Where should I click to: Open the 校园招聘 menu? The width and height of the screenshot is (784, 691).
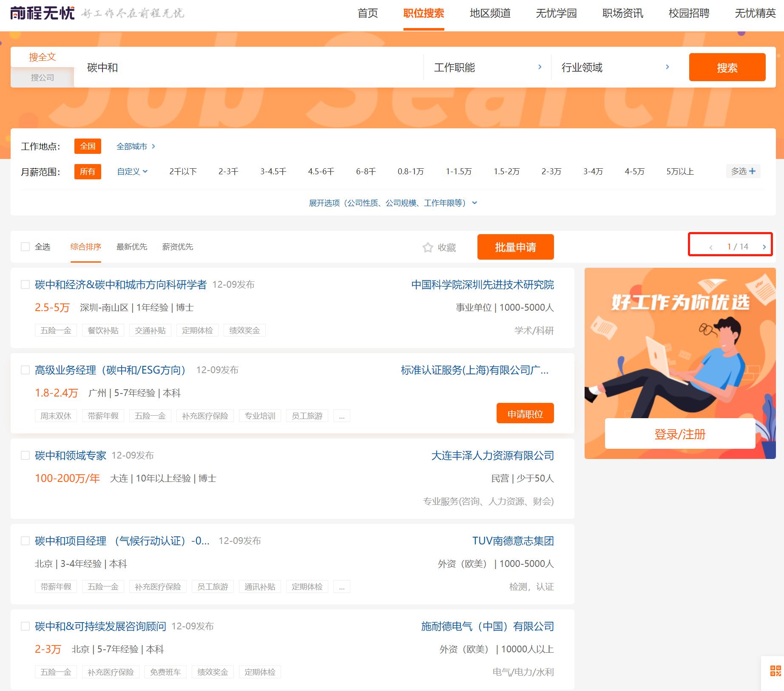click(x=689, y=14)
